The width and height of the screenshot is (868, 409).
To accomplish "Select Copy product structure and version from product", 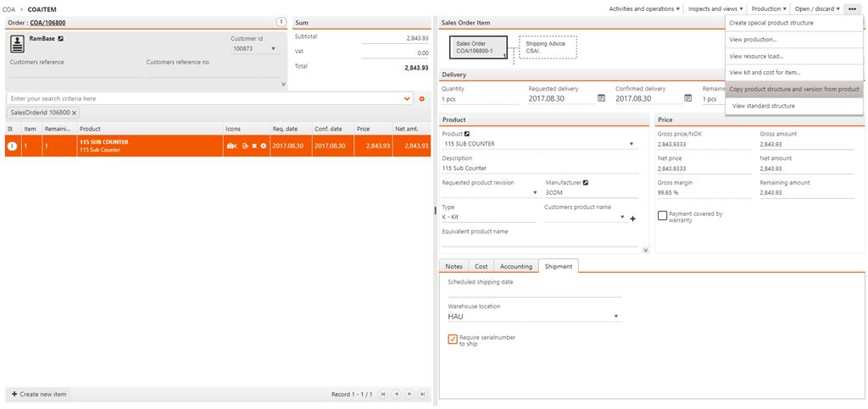I will [x=793, y=89].
